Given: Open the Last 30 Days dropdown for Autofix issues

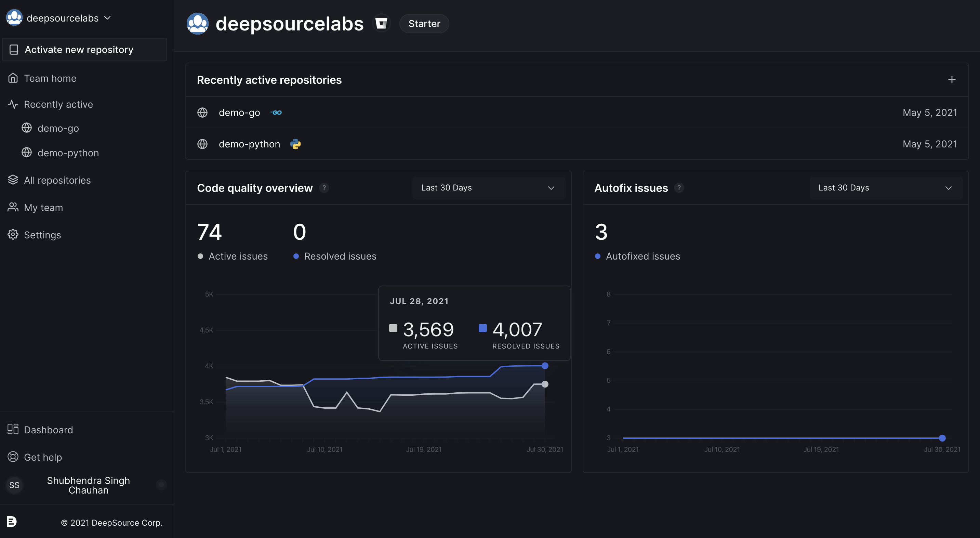Looking at the screenshot, I should click(x=886, y=187).
